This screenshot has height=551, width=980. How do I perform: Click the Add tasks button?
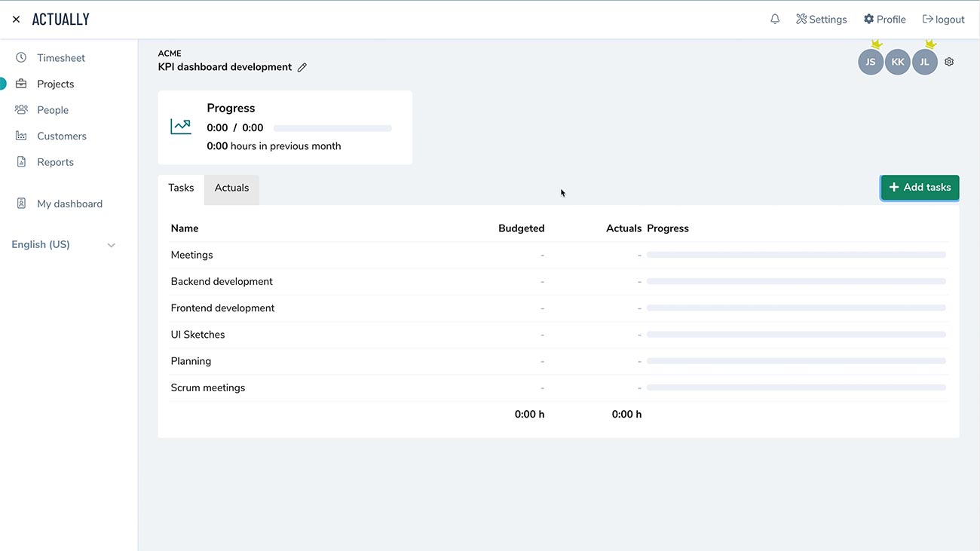[919, 187]
